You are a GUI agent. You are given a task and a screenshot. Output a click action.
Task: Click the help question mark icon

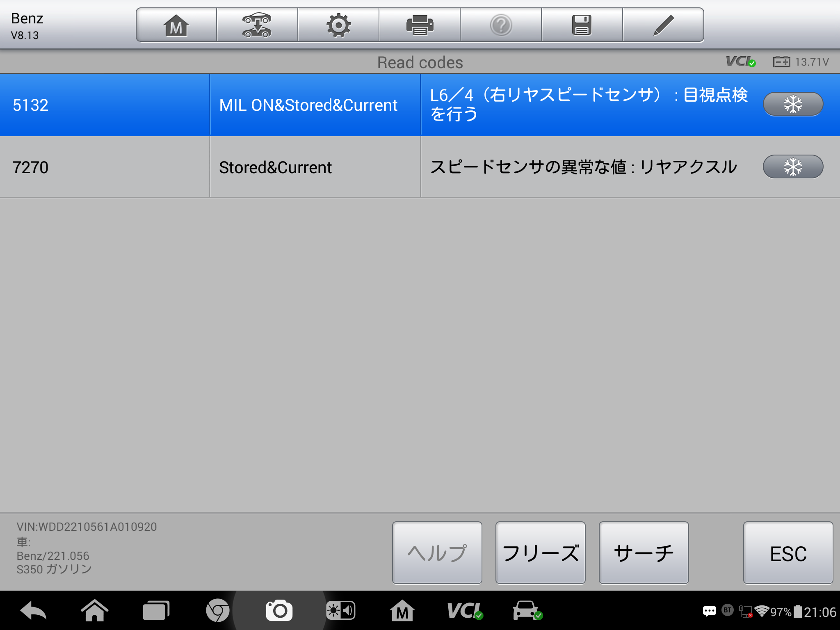[501, 25]
